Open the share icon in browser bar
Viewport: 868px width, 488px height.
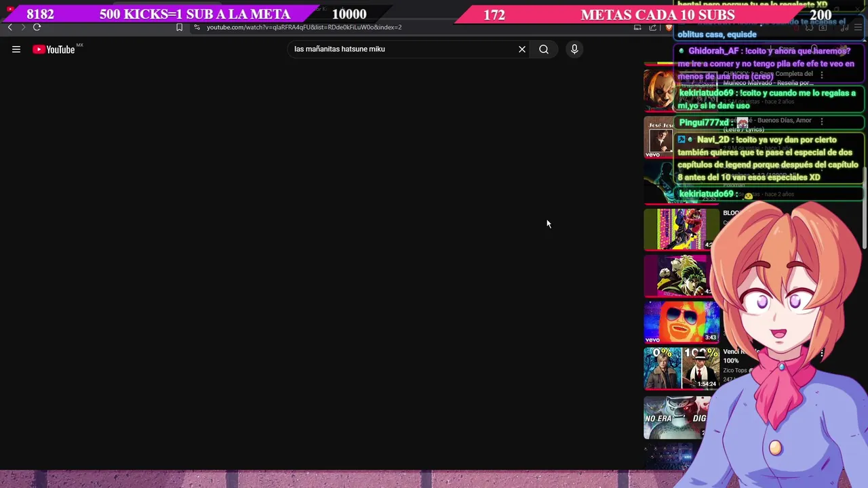(x=652, y=27)
